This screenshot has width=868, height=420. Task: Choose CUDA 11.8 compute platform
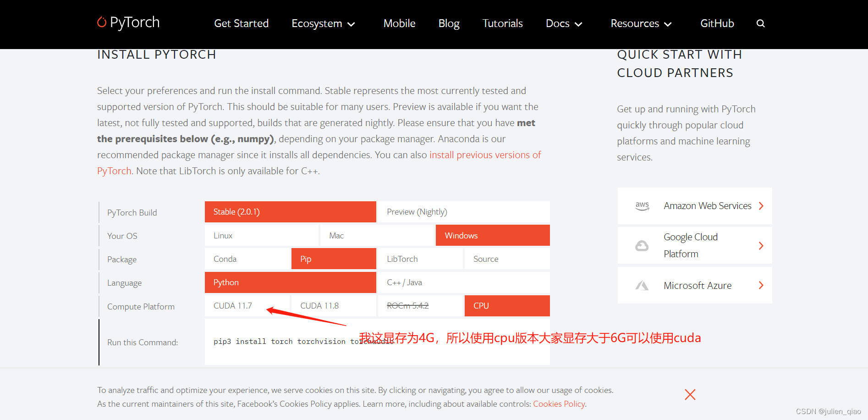click(334, 306)
